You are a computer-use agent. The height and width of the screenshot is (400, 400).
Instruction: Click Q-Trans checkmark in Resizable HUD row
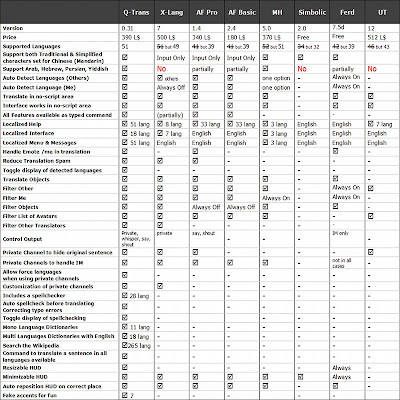tap(125, 367)
